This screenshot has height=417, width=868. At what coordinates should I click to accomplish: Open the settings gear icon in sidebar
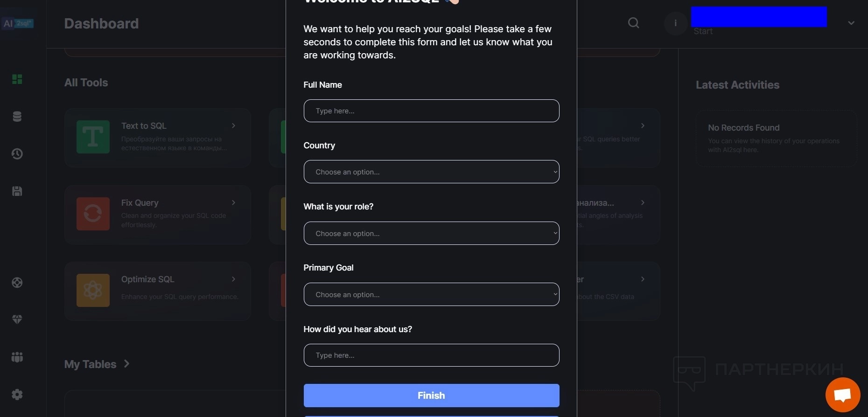(17, 395)
